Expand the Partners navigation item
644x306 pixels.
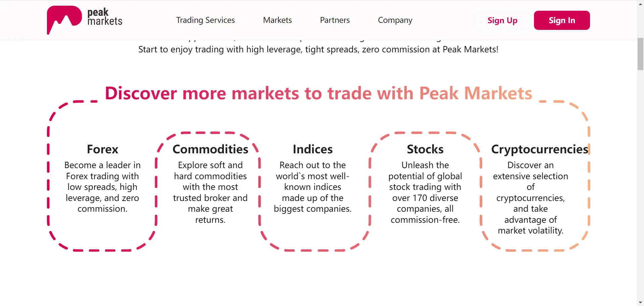[335, 20]
